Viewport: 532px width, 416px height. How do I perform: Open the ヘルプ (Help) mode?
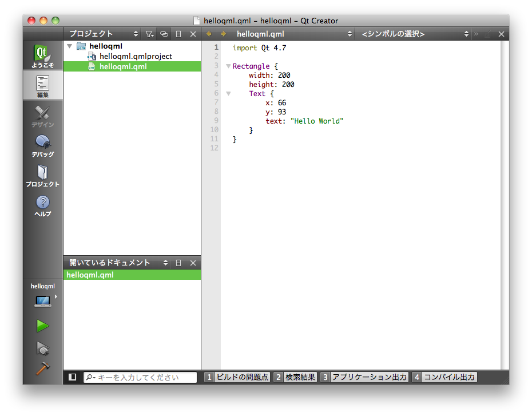tap(43, 205)
